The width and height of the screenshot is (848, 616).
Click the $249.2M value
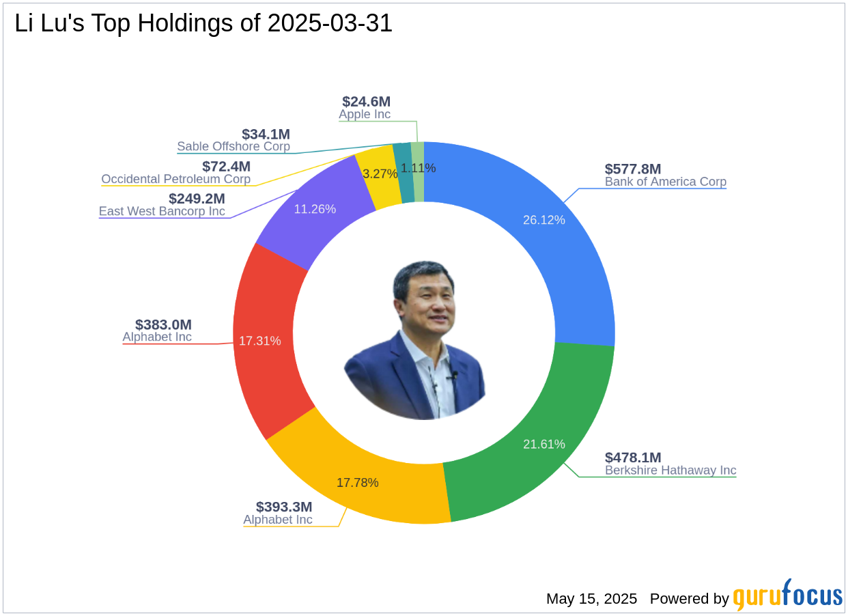(197, 198)
